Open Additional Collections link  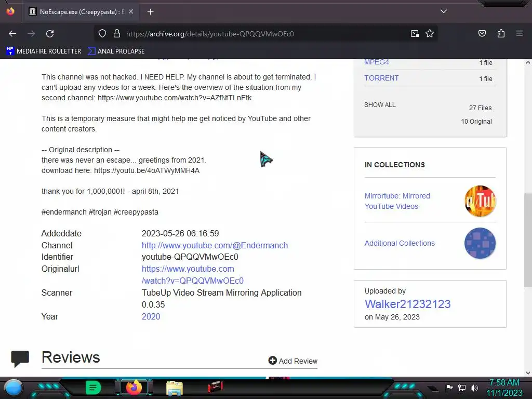click(x=400, y=243)
